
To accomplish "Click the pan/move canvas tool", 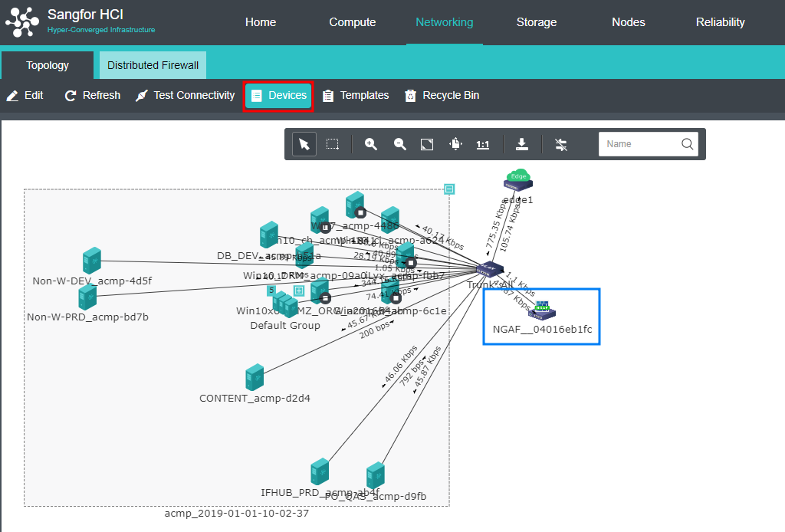I will point(455,144).
